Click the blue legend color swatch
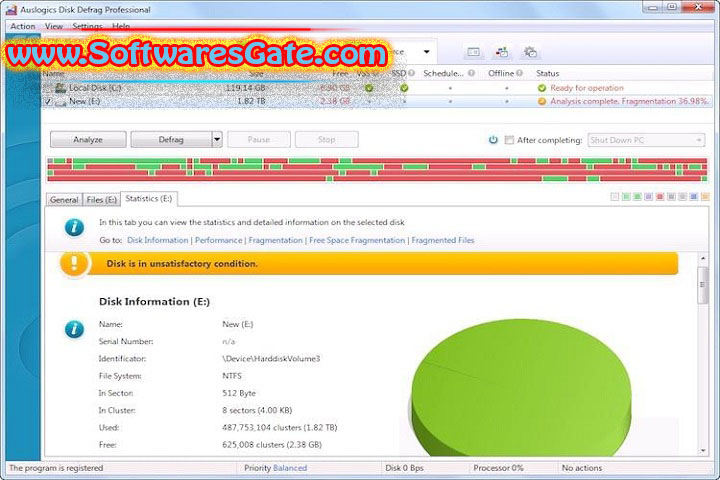The height and width of the screenshot is (480, 720). pos(693,197)
